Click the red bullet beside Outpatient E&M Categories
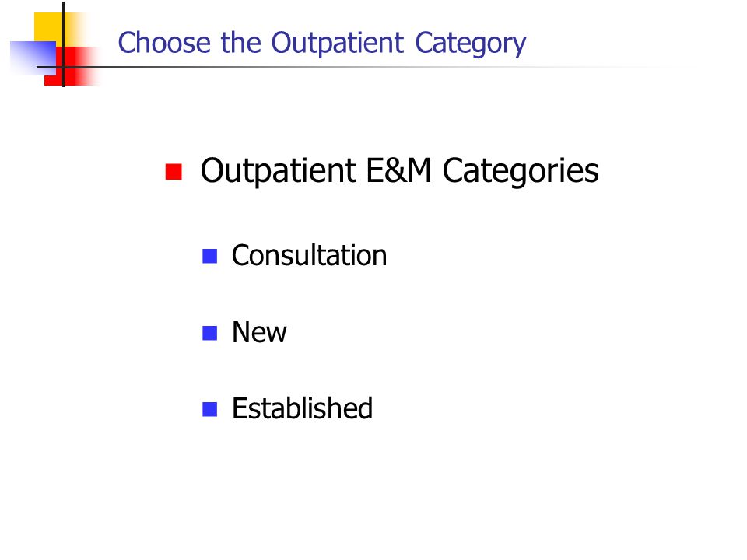This screenshot has width=747, height=560. point(174,172)
